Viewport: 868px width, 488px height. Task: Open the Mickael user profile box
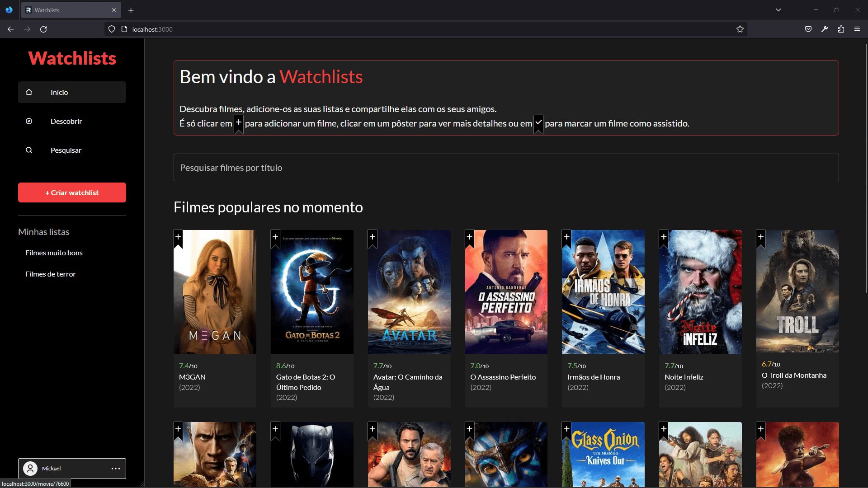(72, 469)
